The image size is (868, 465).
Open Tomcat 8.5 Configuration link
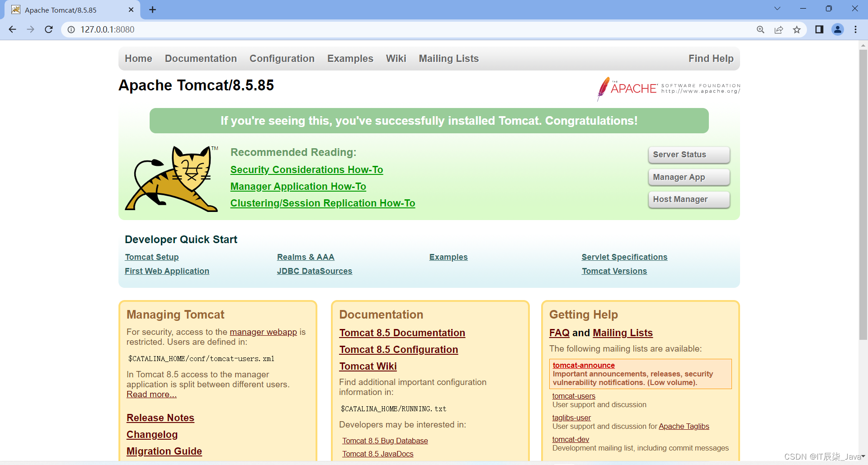coord(399,350)
